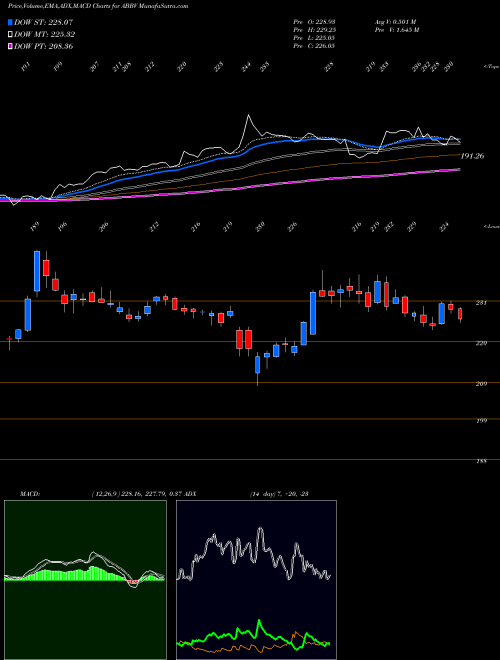Viewport: 500px width, 660px height.
Task: Click the 'Pre C: 226.05' value
Action: point(314,46)
